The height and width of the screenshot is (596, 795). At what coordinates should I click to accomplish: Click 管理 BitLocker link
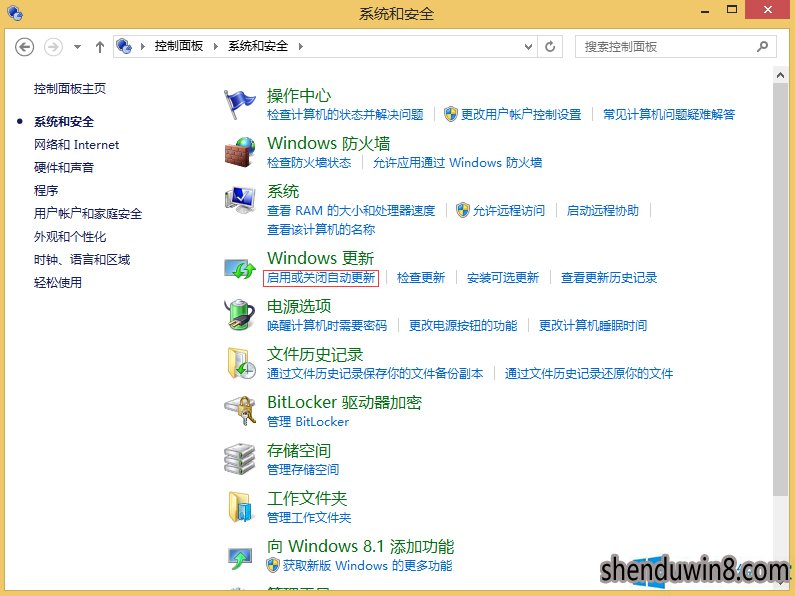[x=308, y=422]
